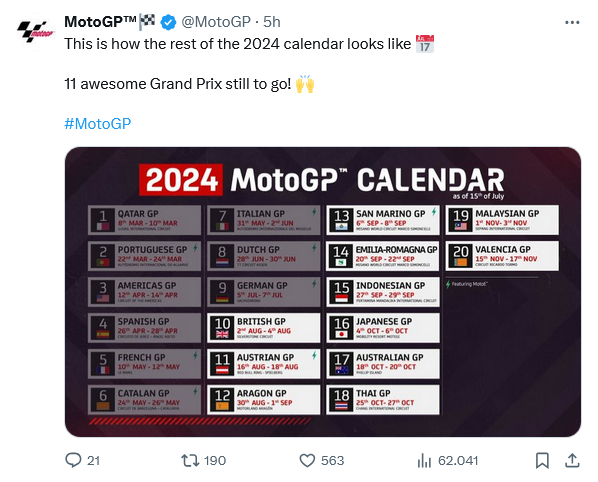Viewport: 598px width, 482px height.
Task: Click the Qatar GP entry in image
Action: coord(144,220)
